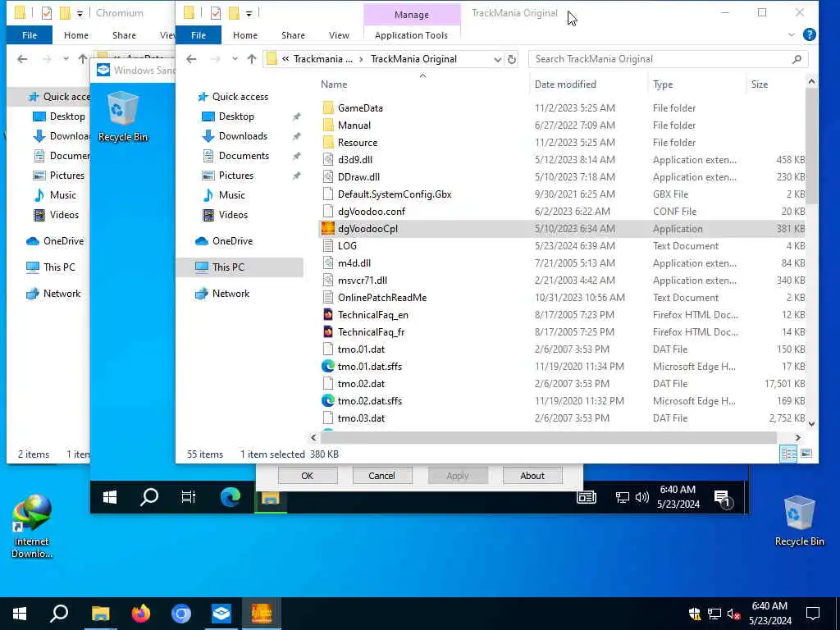
Task: Select the d3d9.dll file icon
Action: click(328, 160)
